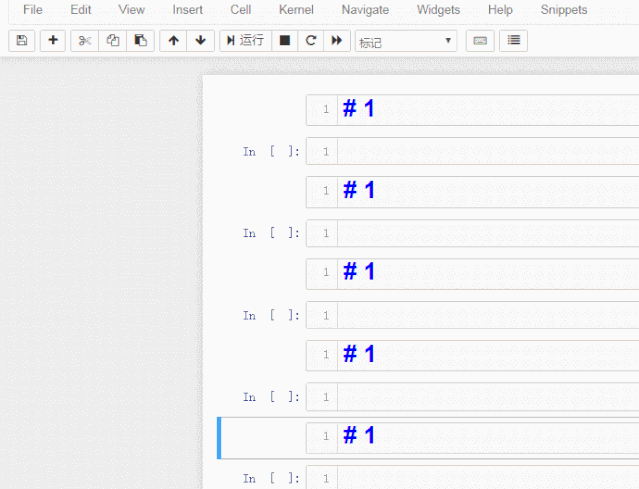Screen dimensions: 639x489
Task: Open the Snippets menu
Action: (564, 10)
